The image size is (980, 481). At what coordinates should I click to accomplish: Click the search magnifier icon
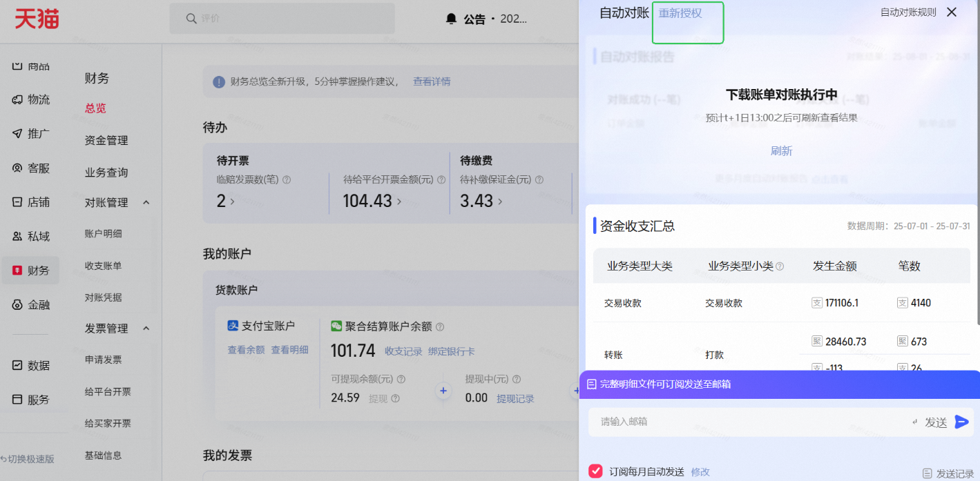click(191, 19)
